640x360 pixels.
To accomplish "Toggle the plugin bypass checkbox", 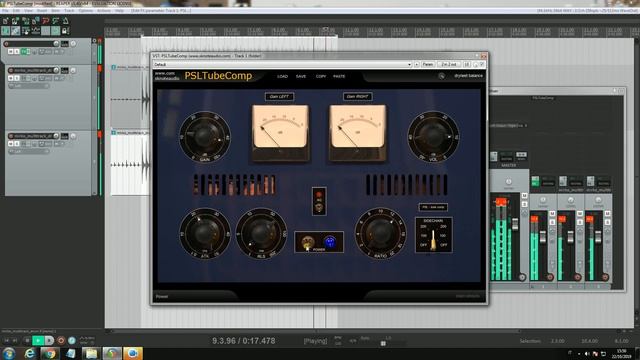I will click(x=482, y=64).
